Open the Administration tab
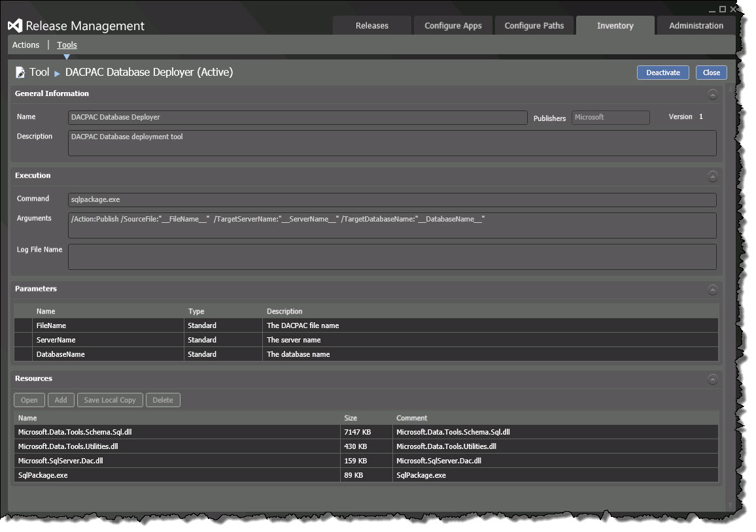 pyautogui.click(x=696, y=26)
